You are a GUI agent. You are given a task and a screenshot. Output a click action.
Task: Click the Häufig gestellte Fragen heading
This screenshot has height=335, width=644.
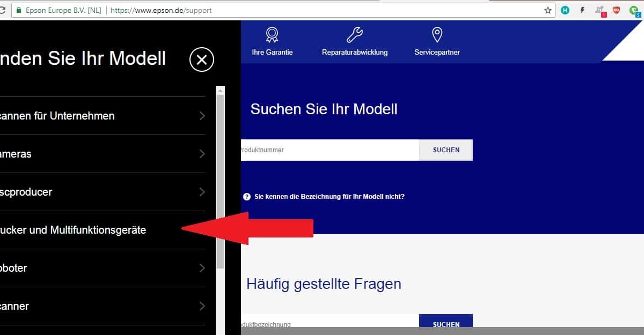(x=324, y=284)
